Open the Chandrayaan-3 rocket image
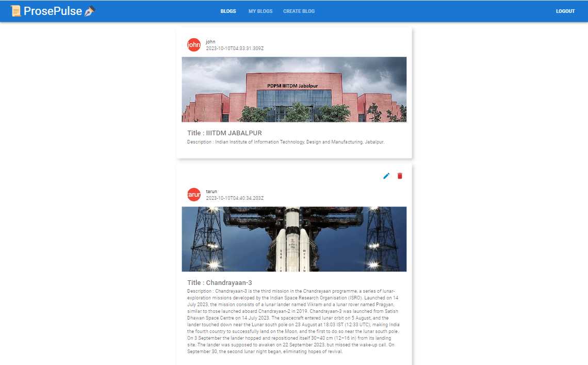588x365 pixels. pyautogui.click(x=294, y=239)
